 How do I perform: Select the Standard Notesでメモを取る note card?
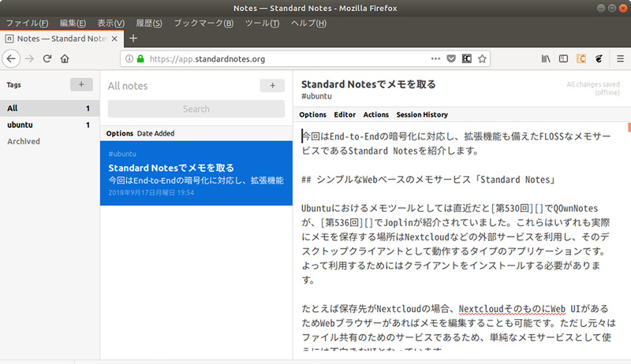[196, 173]
